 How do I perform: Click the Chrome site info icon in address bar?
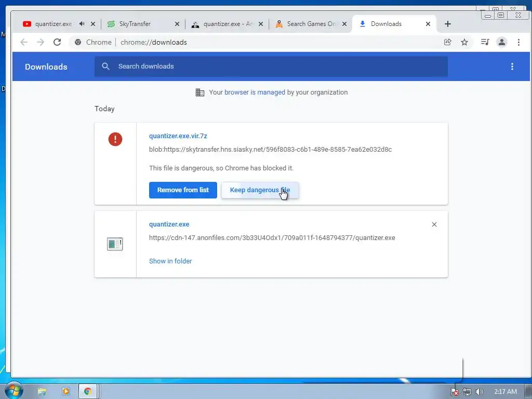tap(78, 42)
